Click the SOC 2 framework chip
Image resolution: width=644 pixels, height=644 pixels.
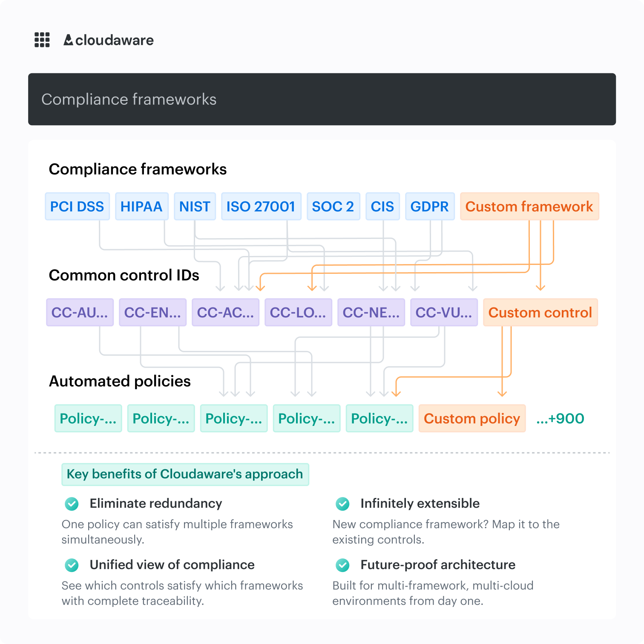333,207
